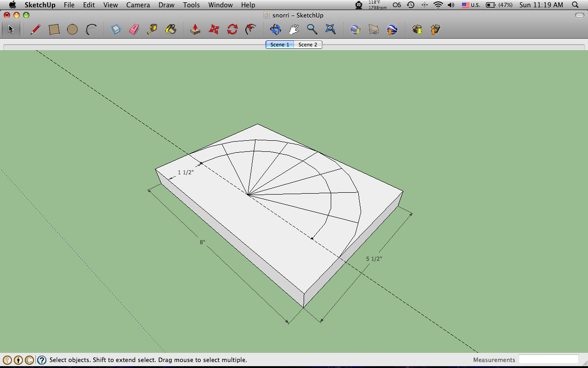Click the toolbar toggle pill button
Image resolution: width=588 pixels, height=368 pixels.
(580, 15)
